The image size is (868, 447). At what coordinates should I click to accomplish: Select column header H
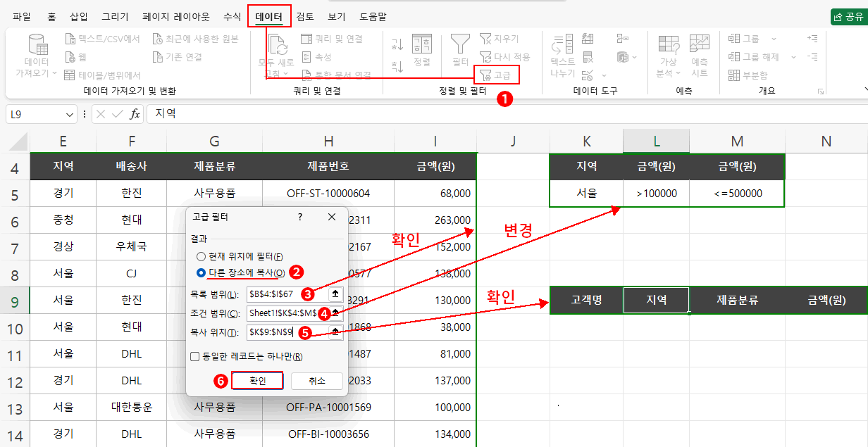click(328, 141)
